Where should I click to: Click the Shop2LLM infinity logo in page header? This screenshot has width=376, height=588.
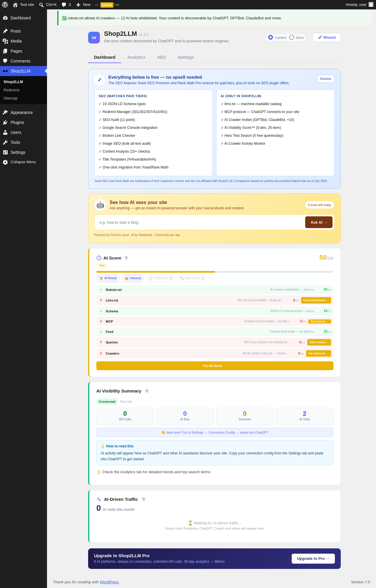[x=94, y=38]
